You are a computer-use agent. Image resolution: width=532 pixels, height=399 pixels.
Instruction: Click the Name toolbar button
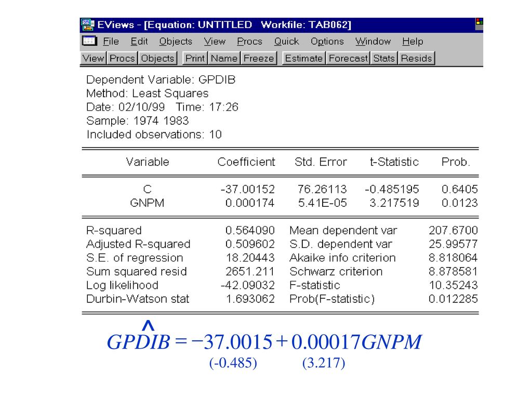tap(224, 58)
